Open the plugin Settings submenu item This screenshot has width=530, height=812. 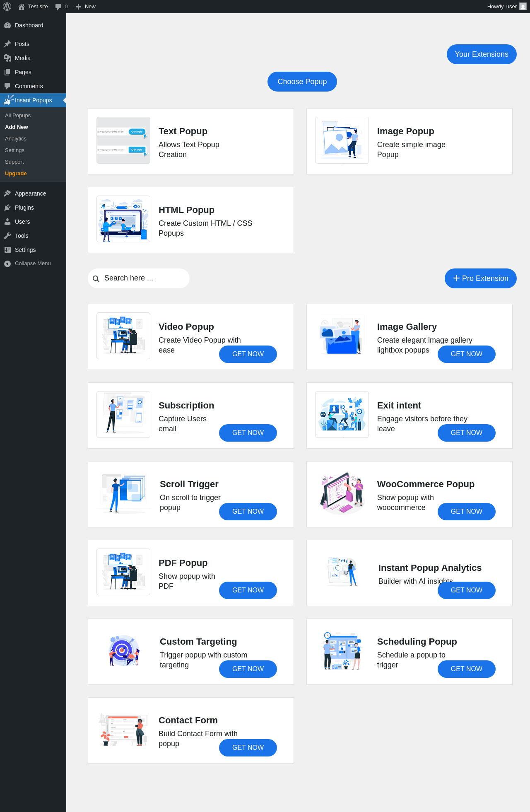[14, 150]
